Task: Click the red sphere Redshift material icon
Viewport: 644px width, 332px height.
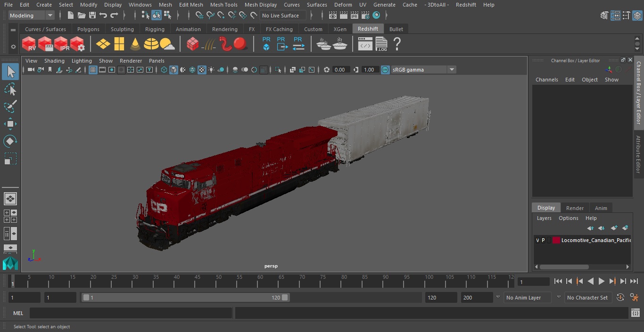Action: (x=240, y=44)
